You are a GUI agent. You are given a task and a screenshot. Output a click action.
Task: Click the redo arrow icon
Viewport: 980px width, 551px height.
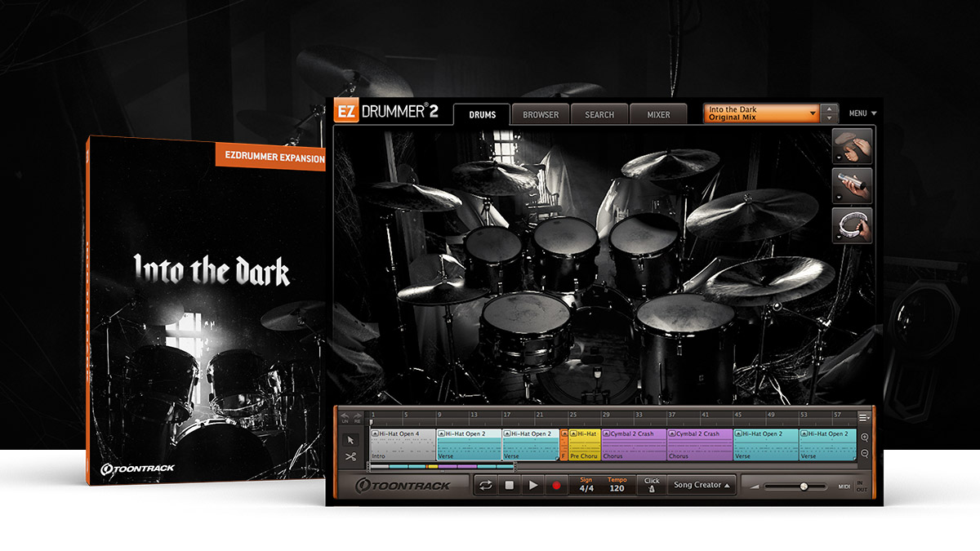click(x=356, y=417)
